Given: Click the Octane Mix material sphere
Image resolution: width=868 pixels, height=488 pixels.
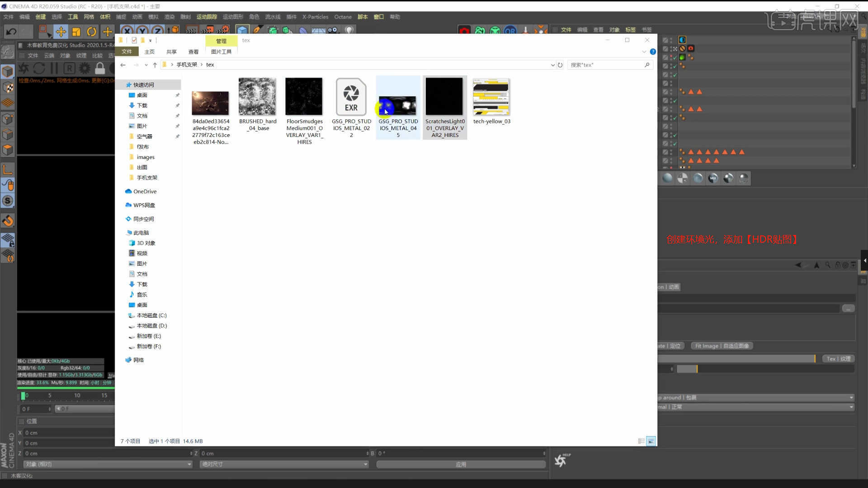Looking at the screenshot, I should coord(713,178).
